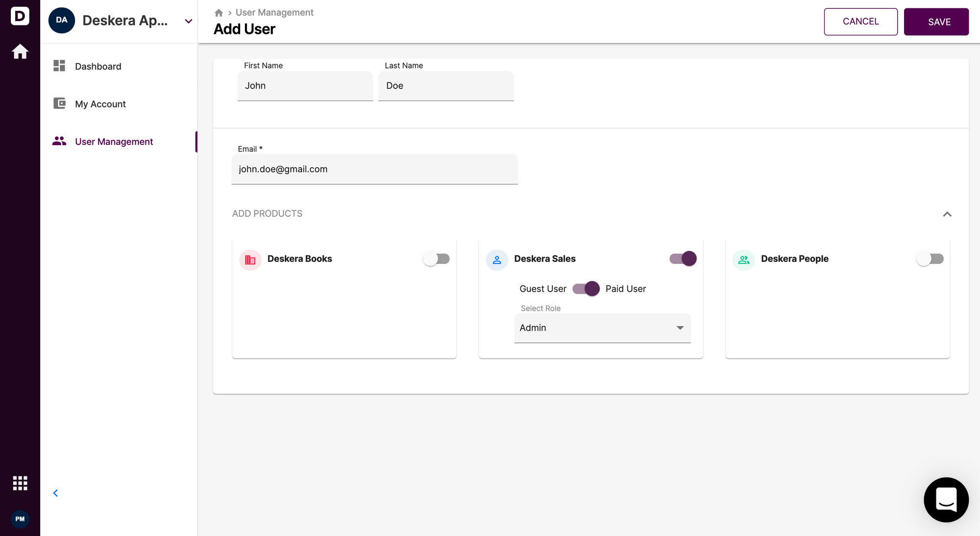Viewport: 980px width, 536px height.
Task: Click the Deskera Books card title
Action: pos(300,259)
